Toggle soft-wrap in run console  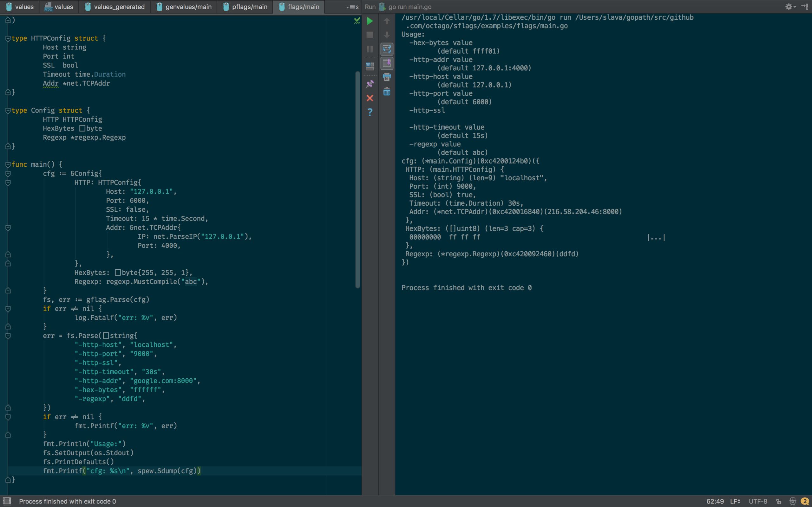click(x=387, y=49)
